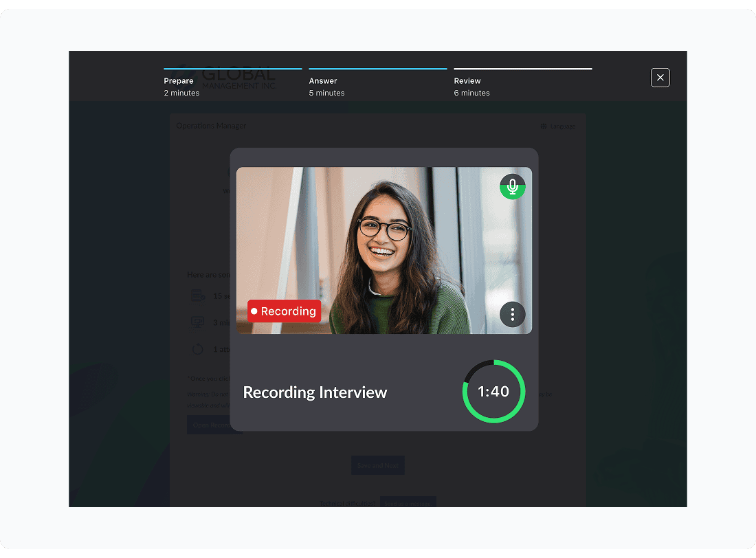Click the dimmed monitor icon beside 3 min
Image resolution: width=756 pixels, height=558 pixels.
pos(198,322)
